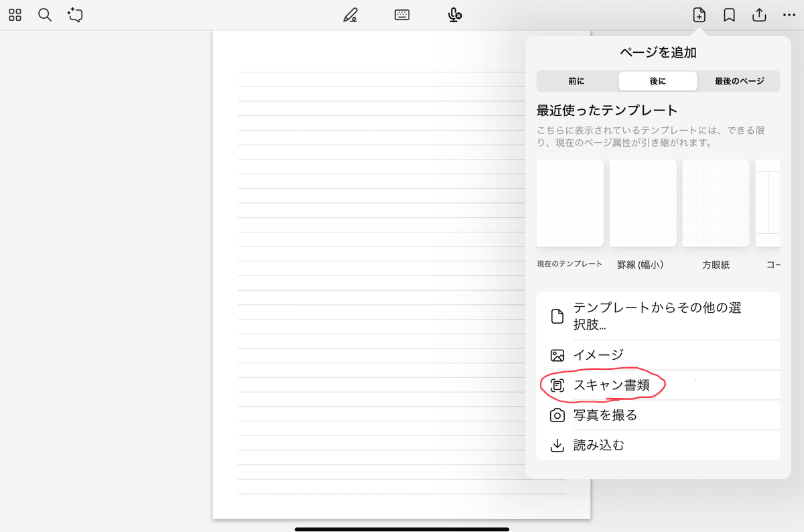Viewport: 804px width, 532px height.
Task: Select the 前に segment option
Action: tap(577, 81)
